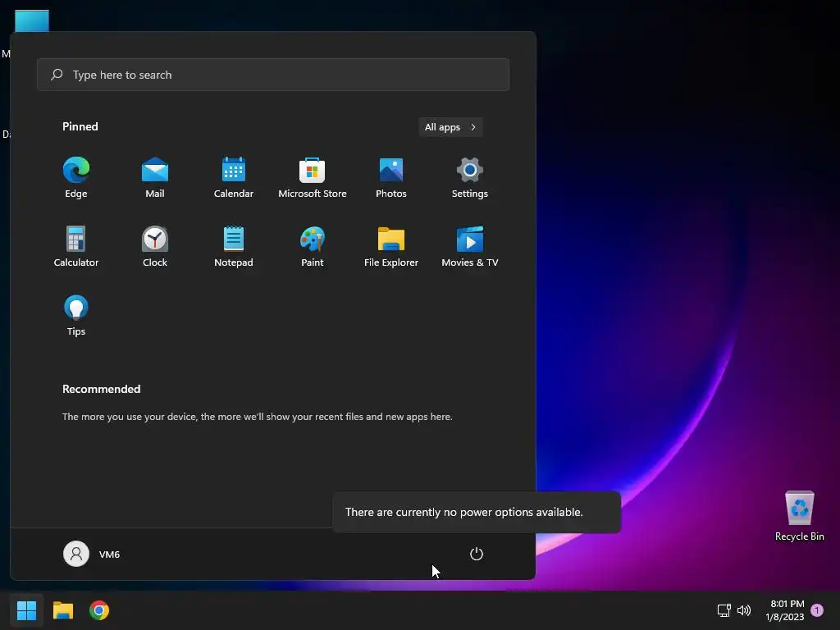Launch Movies & TV app
840x630 pixels.
[x=470, y=246]
